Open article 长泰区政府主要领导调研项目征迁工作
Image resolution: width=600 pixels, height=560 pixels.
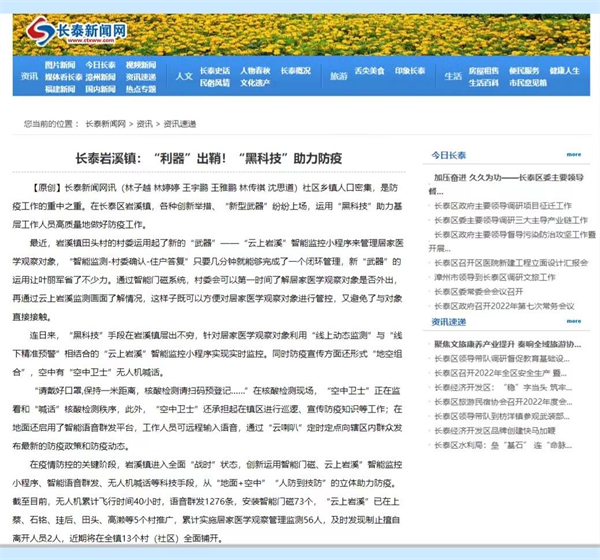[x=503, y=206]
